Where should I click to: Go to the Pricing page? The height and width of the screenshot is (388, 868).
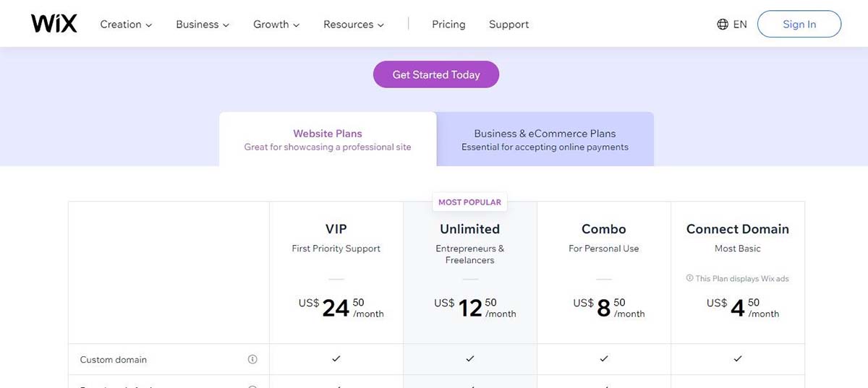pyautogui.click(x=448, y=25)
